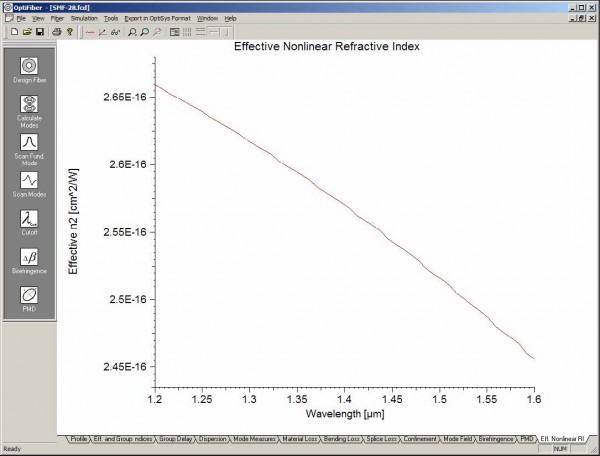The width and height of the screenshot is (600, 456).
Task: Open Export in OptiSys Format menu
Action: pyautogui.click(x=157, y=18)
